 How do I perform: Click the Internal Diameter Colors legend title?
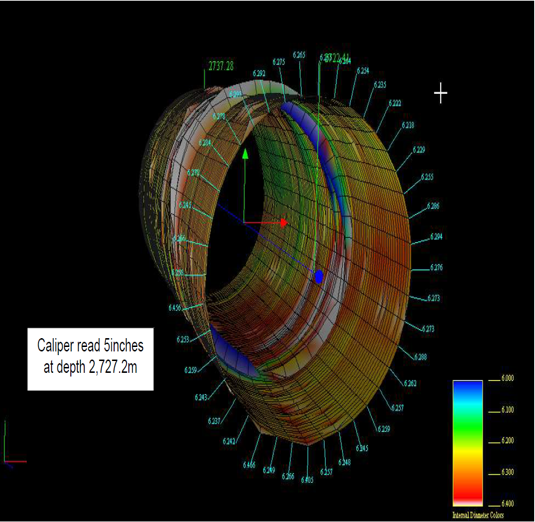[478, 515]
